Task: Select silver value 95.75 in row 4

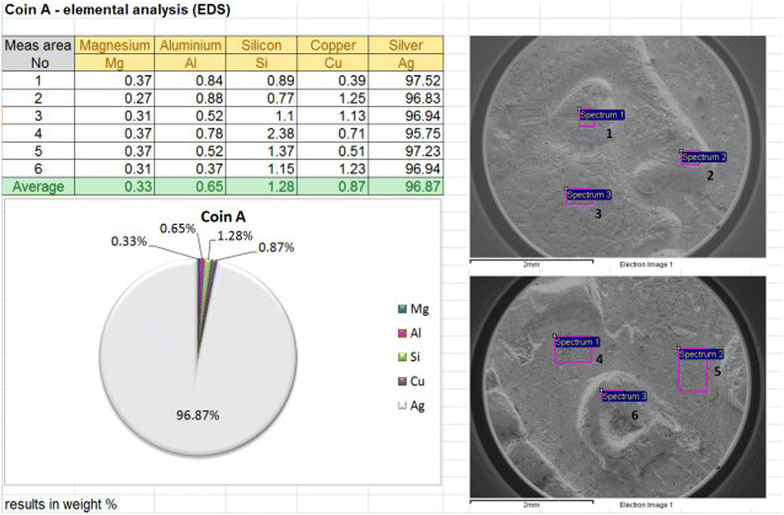Action: click(406, 134)
